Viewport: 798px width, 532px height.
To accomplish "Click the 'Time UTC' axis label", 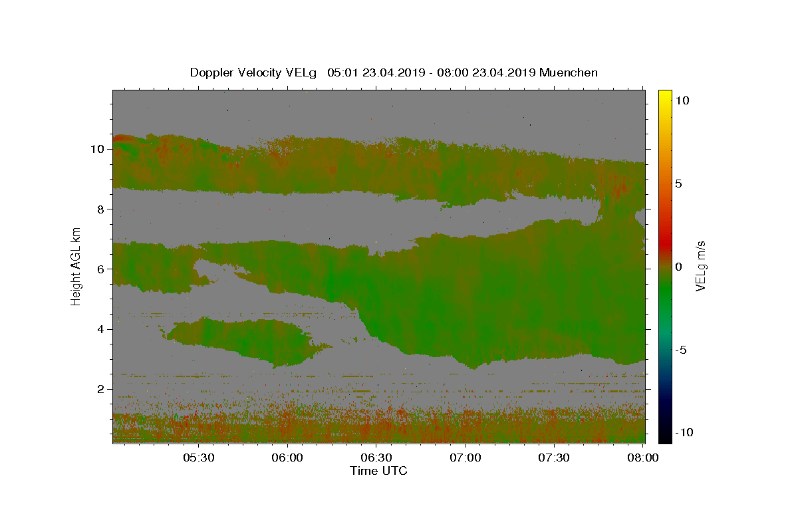I will point(378,471).
